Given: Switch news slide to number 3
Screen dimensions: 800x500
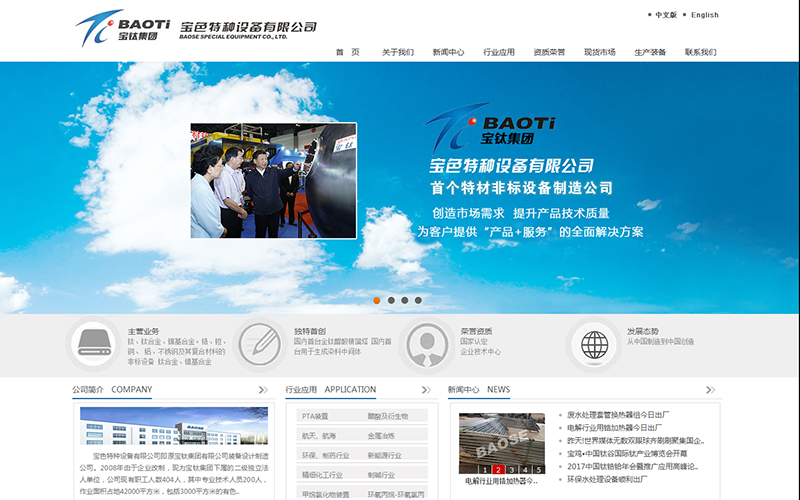Looking at the screenshot, I should [x=512, y=469].
